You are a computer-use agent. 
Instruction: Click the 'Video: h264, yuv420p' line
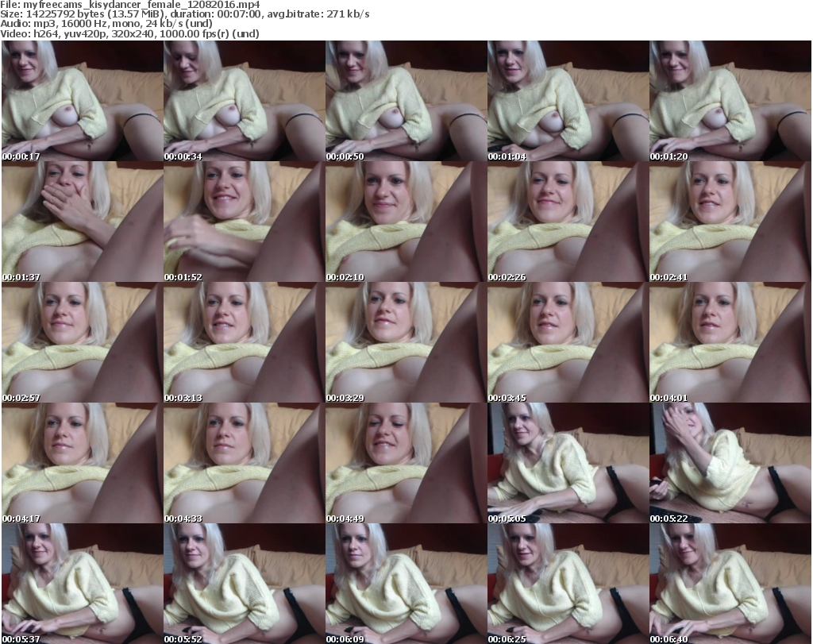pos(129,33)
